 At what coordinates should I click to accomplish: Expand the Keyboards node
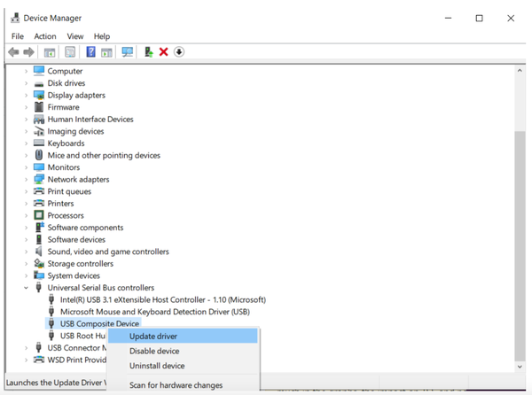pos(26,143)
